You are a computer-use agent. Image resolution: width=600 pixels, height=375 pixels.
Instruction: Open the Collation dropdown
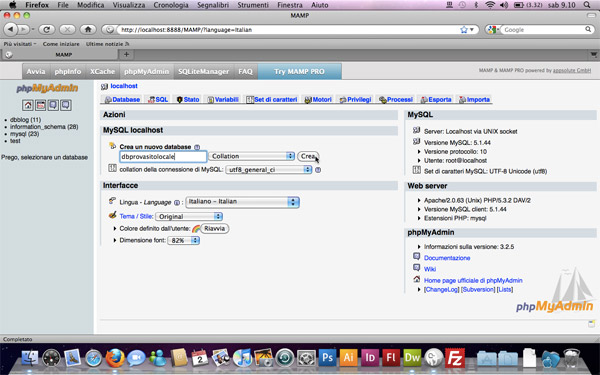pyautogui.click(x=252, y=156)
